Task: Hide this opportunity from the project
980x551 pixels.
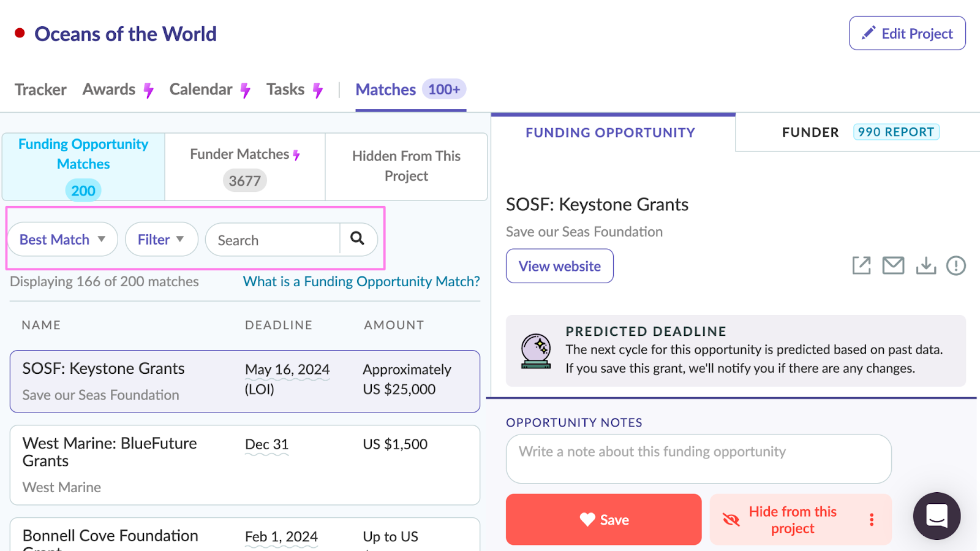Action: pos(791,520)
